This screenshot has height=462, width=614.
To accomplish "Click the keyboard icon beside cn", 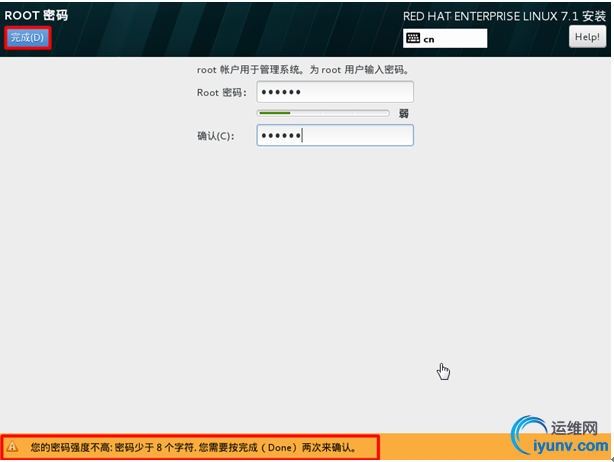I will [x=413, y=38].
